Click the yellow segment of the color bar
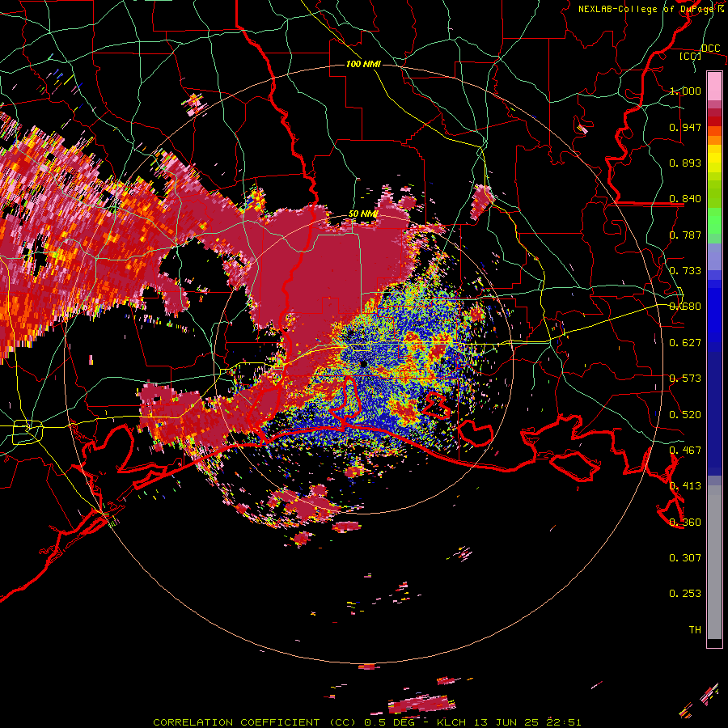The height and width of the screenshot is (728, 728). [714, 159]
